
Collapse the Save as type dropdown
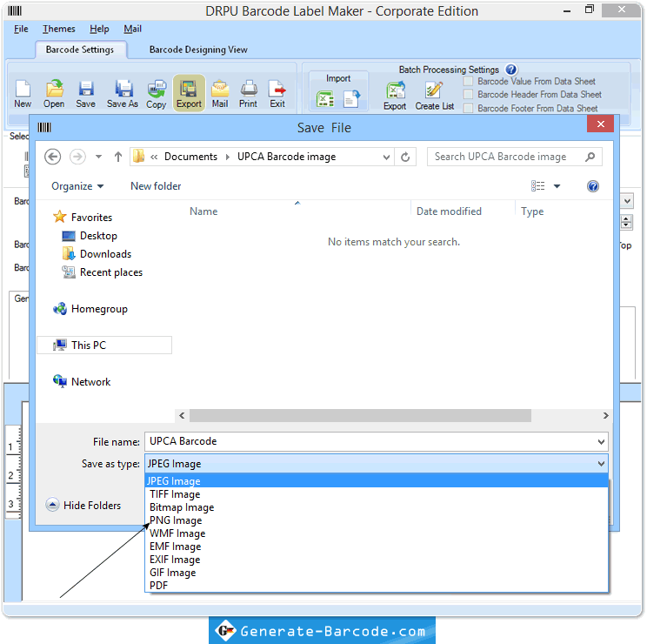click(x=601, y=464)
